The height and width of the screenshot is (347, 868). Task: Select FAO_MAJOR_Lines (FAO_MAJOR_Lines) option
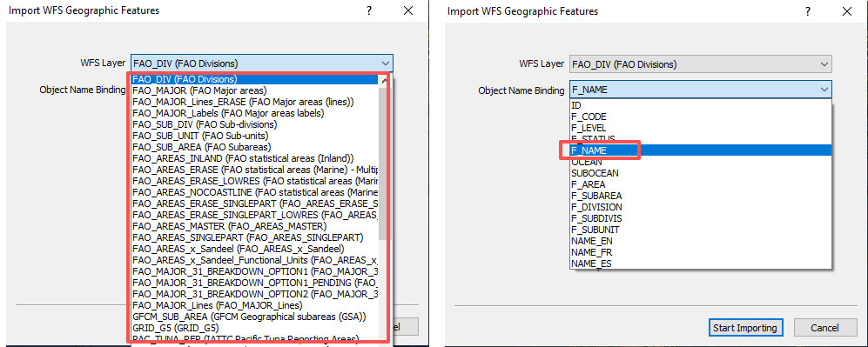click(x=255, y=305)
